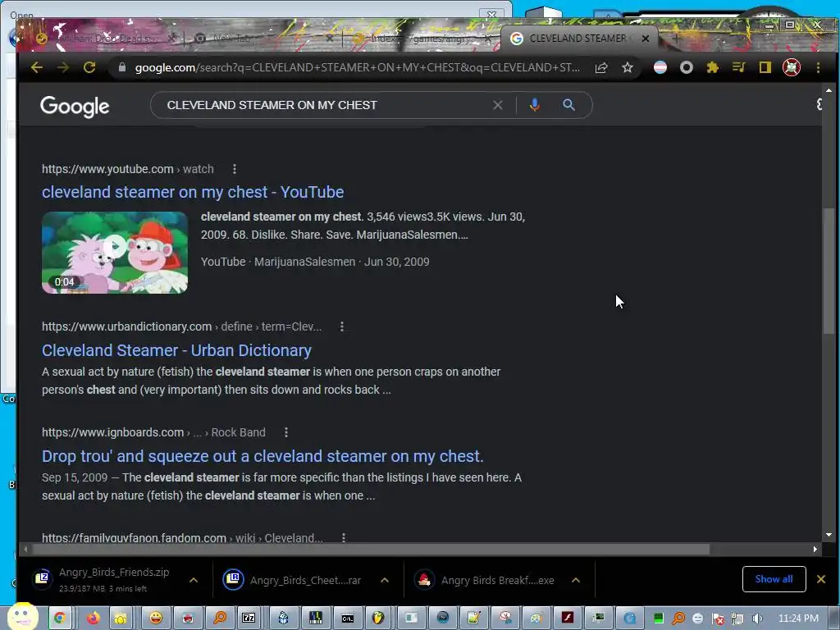Open options for the Urban Dictionary result

coord(342,326)
